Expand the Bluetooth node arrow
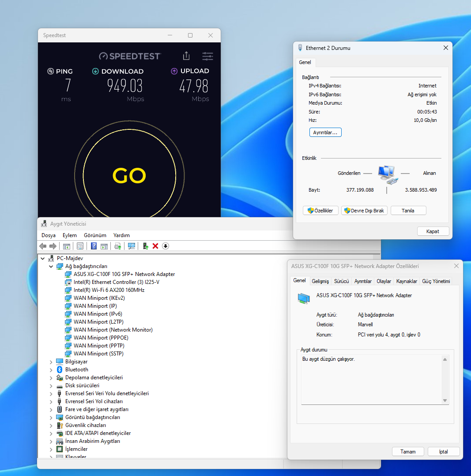The height and width of the screenshot is (476, 471). coord(51,370)
